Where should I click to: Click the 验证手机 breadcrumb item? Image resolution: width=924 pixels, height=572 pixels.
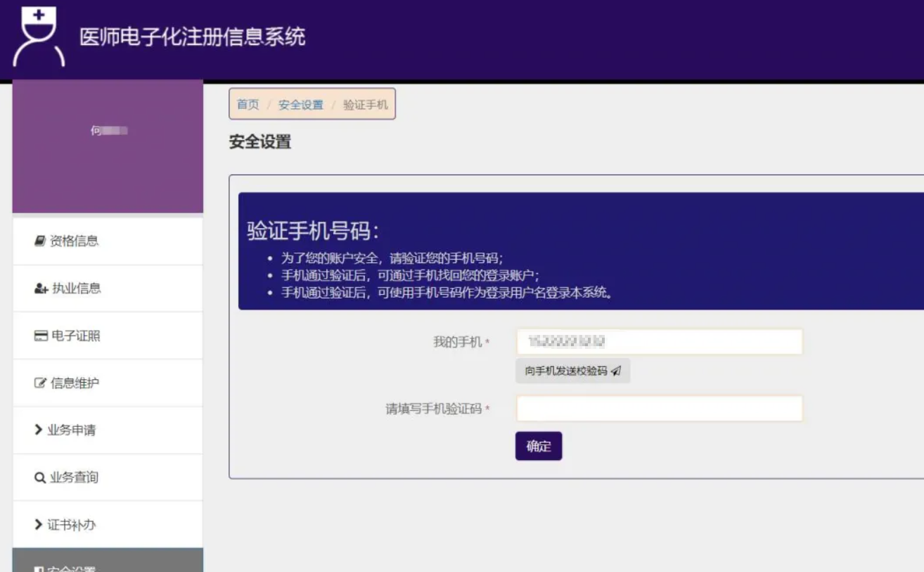tap(365, 105)
